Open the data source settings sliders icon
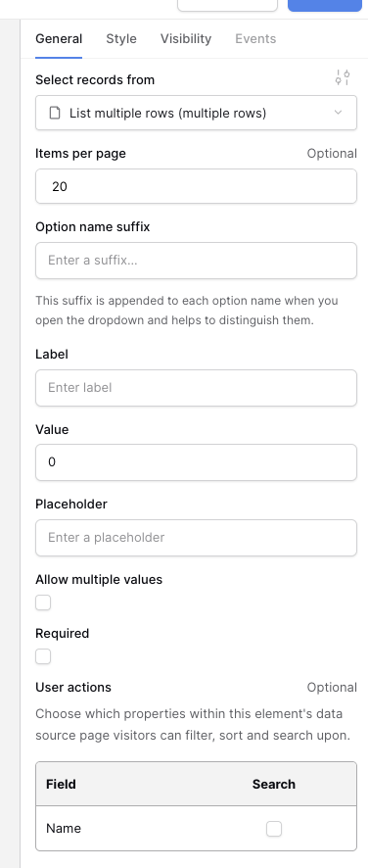The image size is (368, 868). click(x=343, y=78)
